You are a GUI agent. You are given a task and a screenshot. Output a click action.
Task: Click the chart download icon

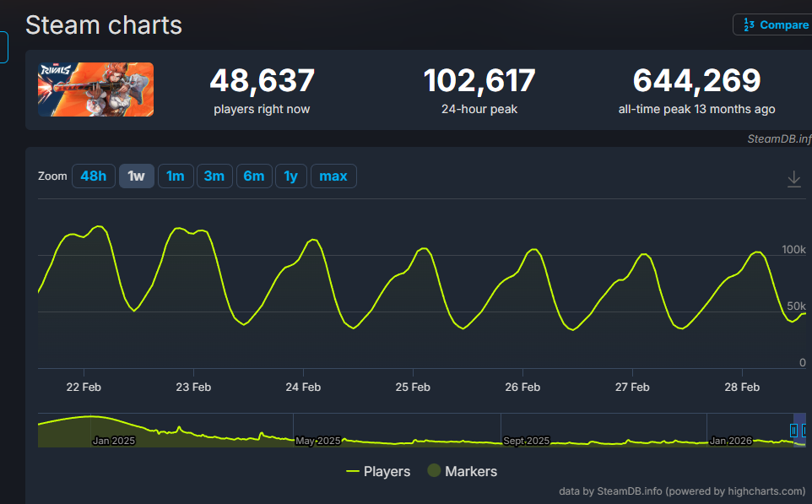click(x=794, y=179)
